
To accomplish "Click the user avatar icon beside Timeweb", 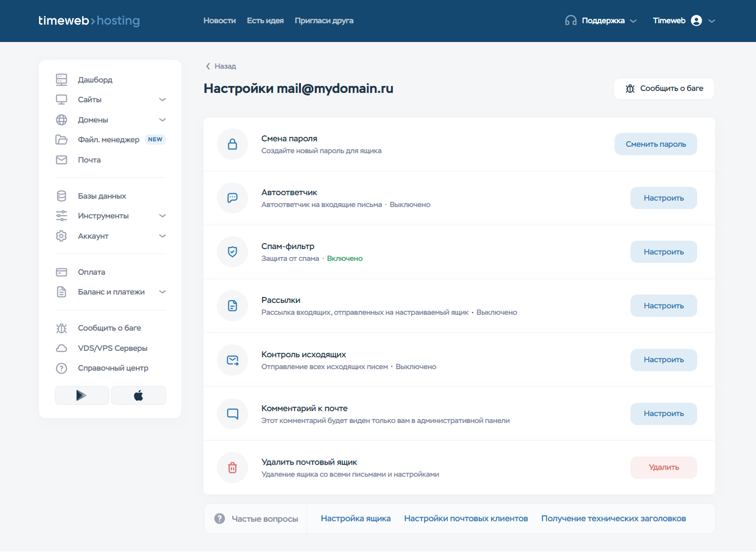I will pyautogui.click(x=696, y=21).
